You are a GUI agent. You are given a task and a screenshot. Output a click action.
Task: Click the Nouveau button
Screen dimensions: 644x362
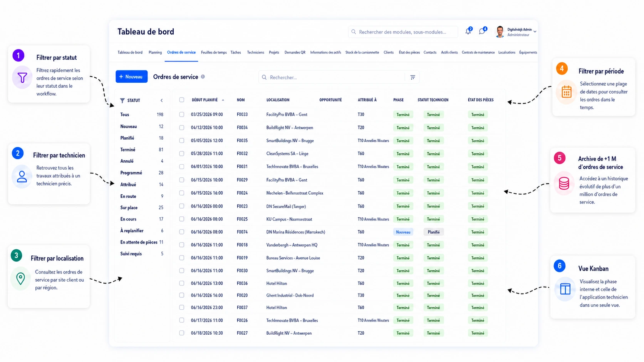click(131, 77)
